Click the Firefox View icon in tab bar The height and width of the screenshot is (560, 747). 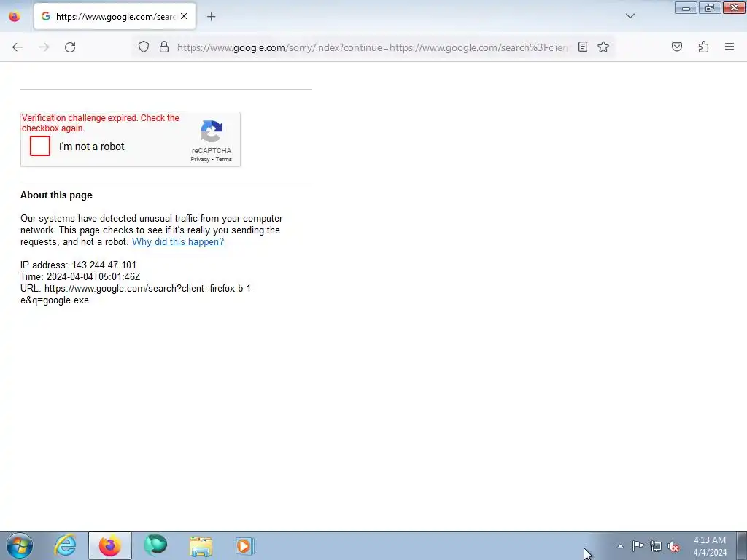[x=15, y=16]
